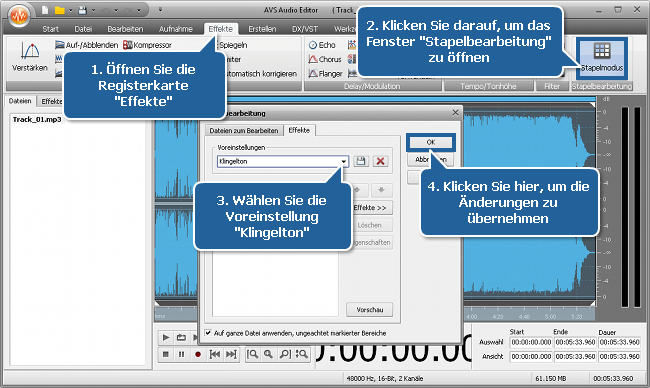Image resolution: width=650 pixels, height=388 pixels.
Task: Select the Effekte tab in dialog
Action: click(299, 130)
